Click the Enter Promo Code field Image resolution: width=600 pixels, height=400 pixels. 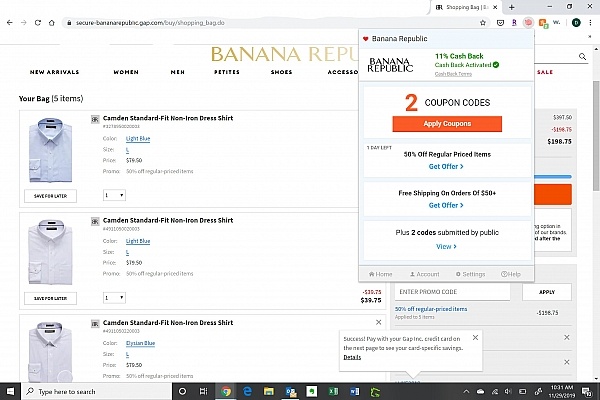pos(447,292)
